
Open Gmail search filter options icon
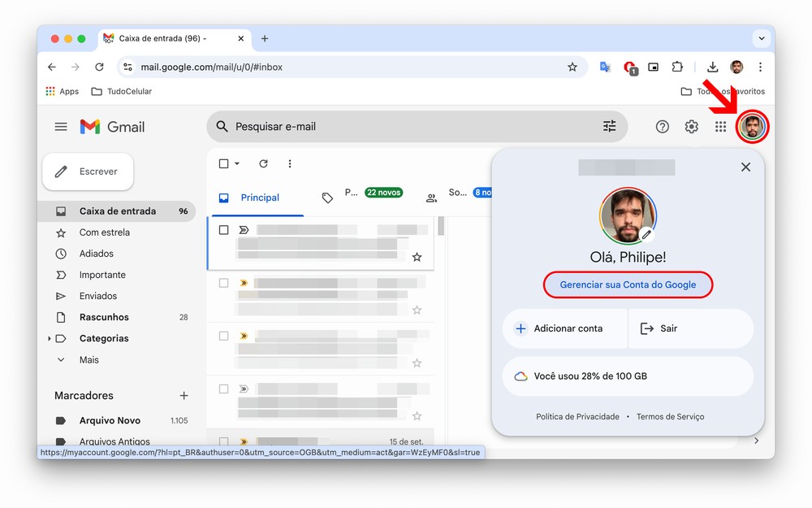(609, 127)
